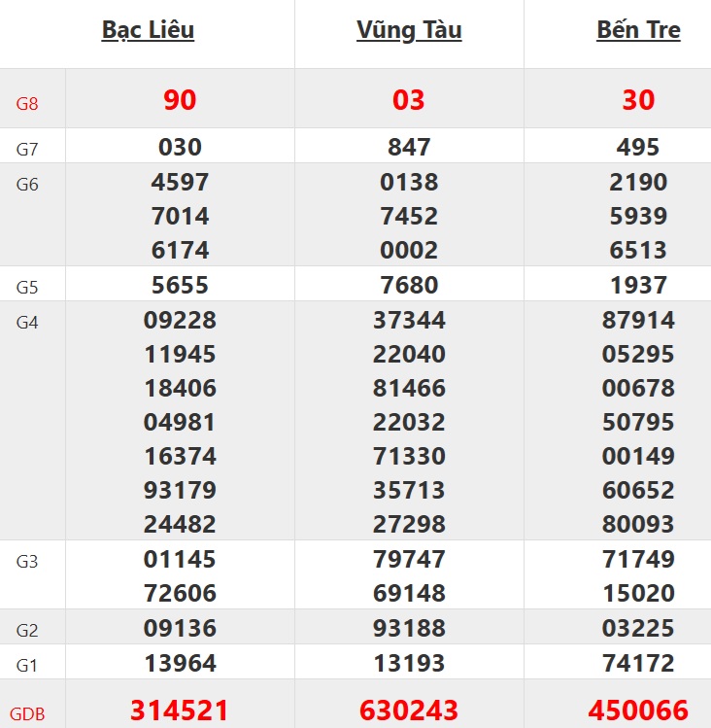Click the red G8 number 90
The width and height of the screenshot is (711, 728).
click(180, 100)
